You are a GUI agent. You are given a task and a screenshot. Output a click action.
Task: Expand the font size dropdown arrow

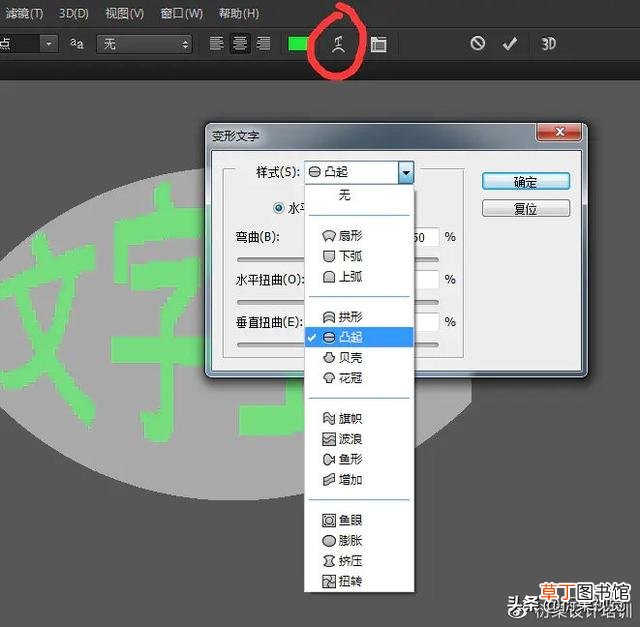click(49, 43)
